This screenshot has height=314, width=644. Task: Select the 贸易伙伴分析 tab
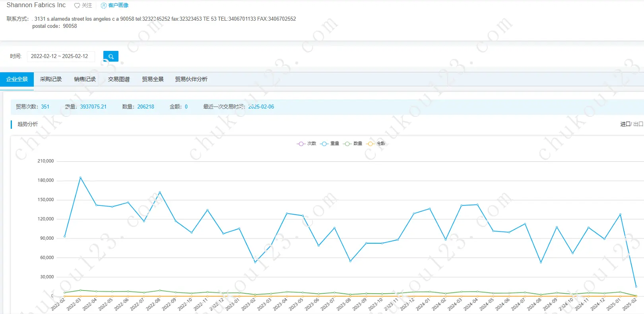click(x=191, y=79)
